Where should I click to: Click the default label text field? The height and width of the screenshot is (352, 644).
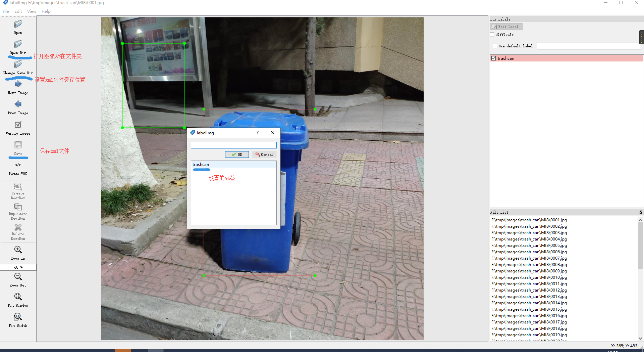tap(589, 46)
